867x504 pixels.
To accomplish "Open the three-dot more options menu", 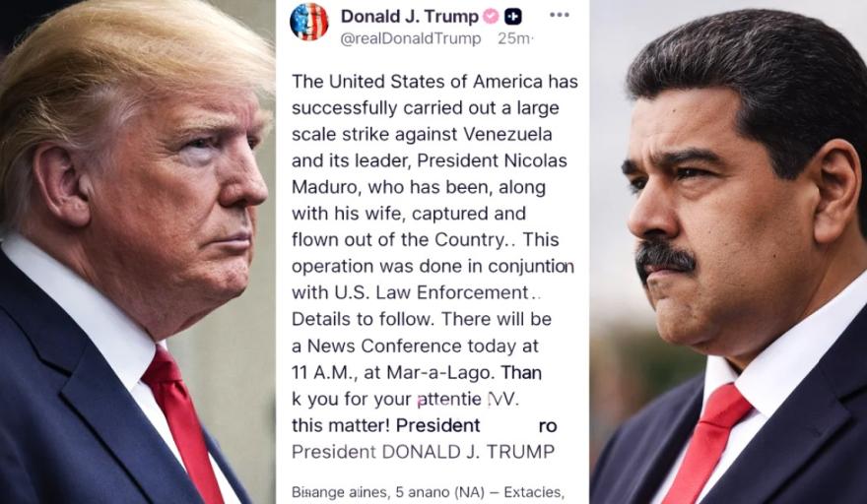I will tap(559, 15).
